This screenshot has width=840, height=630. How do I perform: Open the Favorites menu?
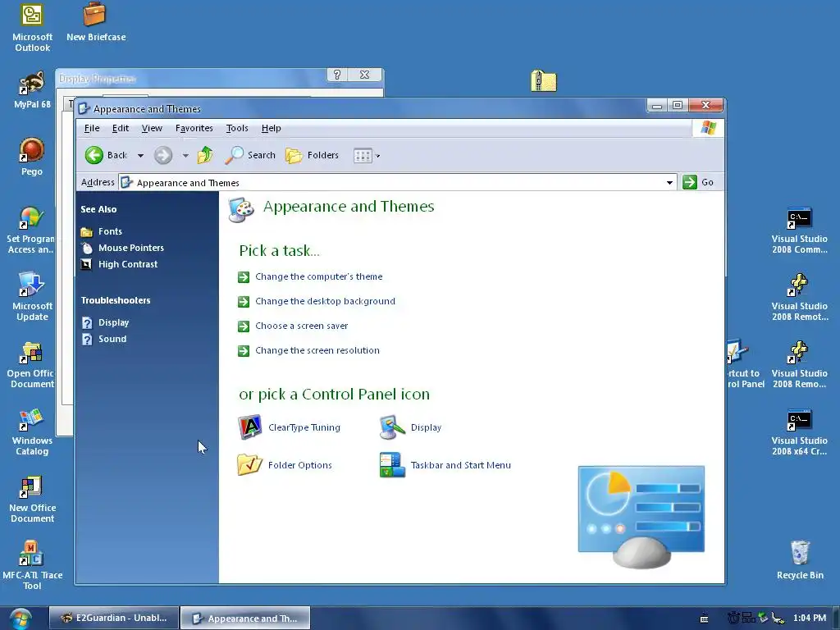pos(194,128)
